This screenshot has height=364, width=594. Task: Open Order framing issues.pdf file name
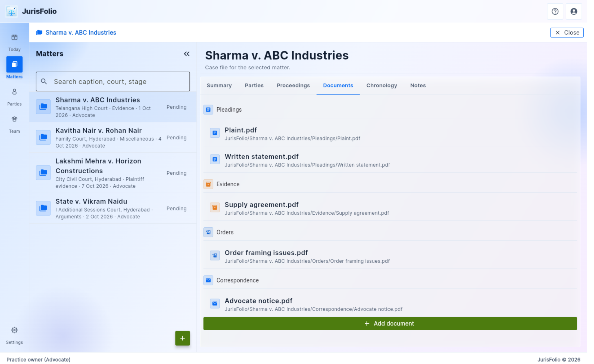click(x=266, y=253)
